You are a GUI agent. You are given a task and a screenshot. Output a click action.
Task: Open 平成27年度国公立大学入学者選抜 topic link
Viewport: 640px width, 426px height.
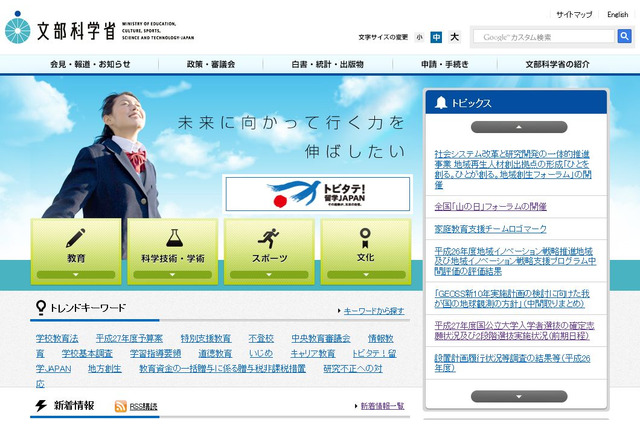pyautogui.click(x=514, y=331)
